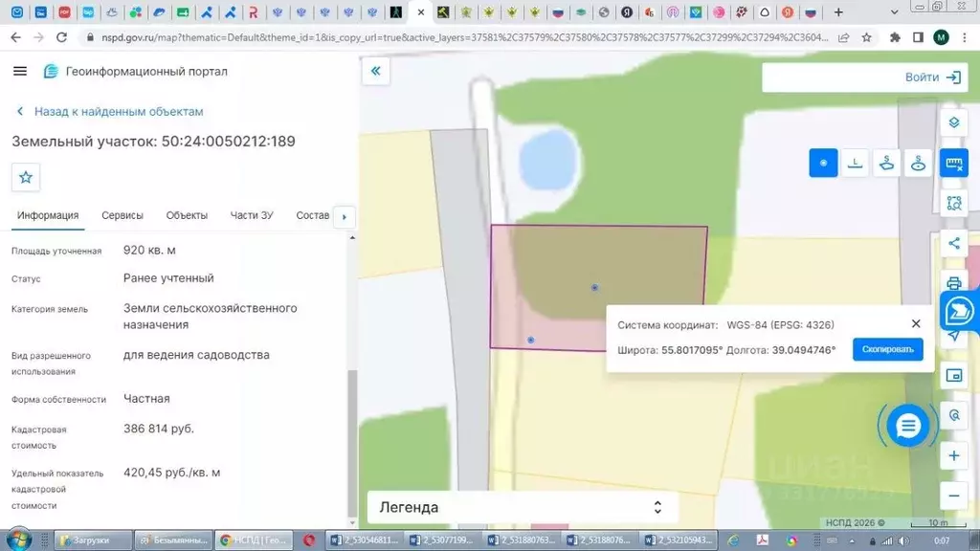Close the active browser tab
This screenshot has width=980, height=551.
421,12
